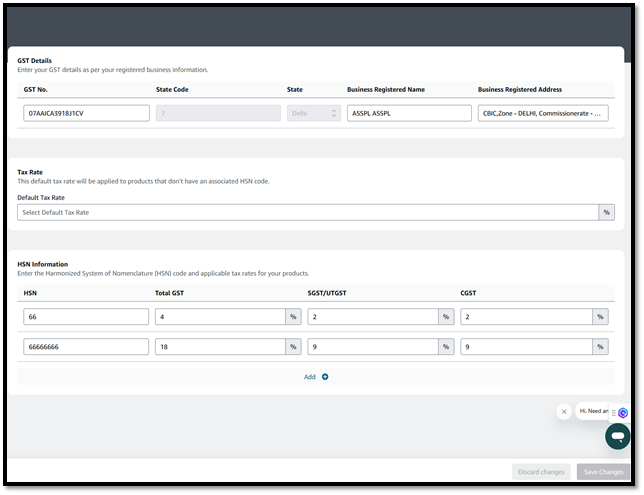Click the percent suffix of CGST in HSN 66666666 row
The image size is (644, 495).
[x=600, y=347]
